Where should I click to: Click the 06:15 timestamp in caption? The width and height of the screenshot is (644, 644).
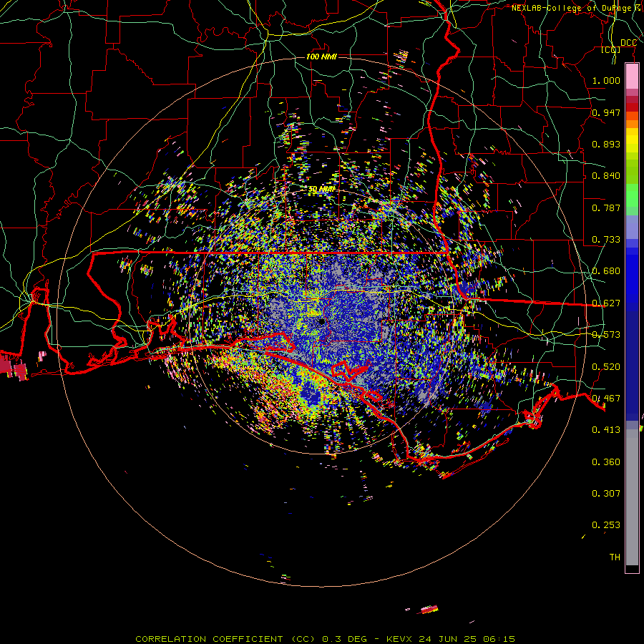coord(499,639)
